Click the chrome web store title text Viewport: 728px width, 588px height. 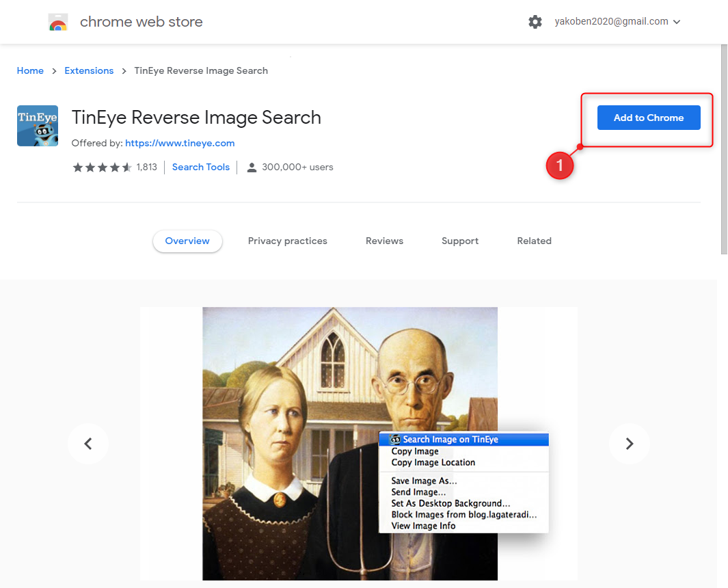(x=141, y=22)
